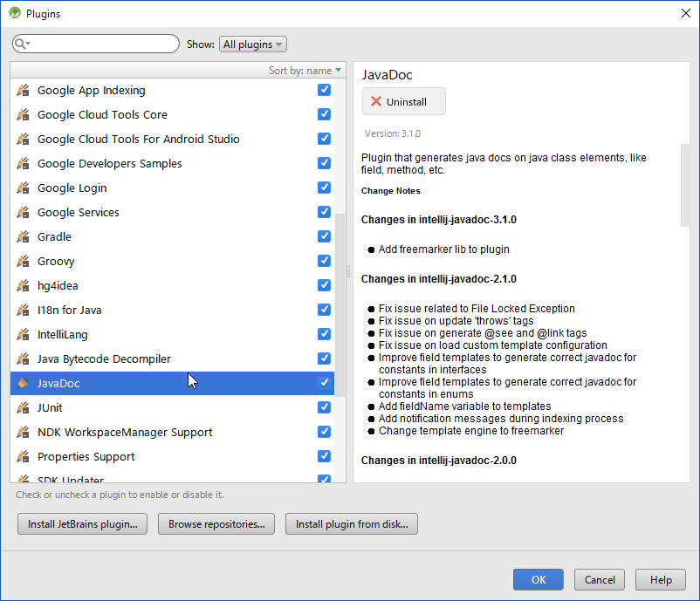This screenshot has height=601, width=700.
Task: Click the icon next to NDK WorkspaceManager Support
Action: [x=24, y=433]
